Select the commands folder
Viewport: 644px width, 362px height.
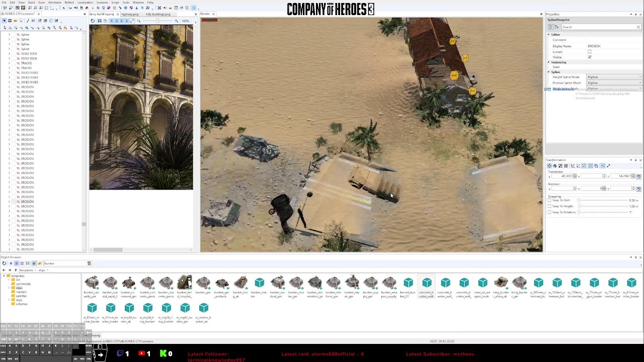pyautogui.click(x=21, y=284)
